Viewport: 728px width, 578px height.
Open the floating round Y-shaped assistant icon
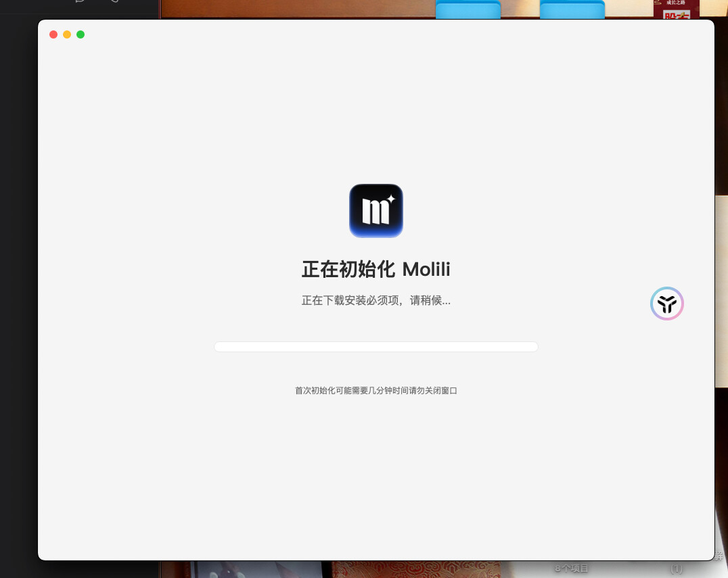tap(667, 304)
